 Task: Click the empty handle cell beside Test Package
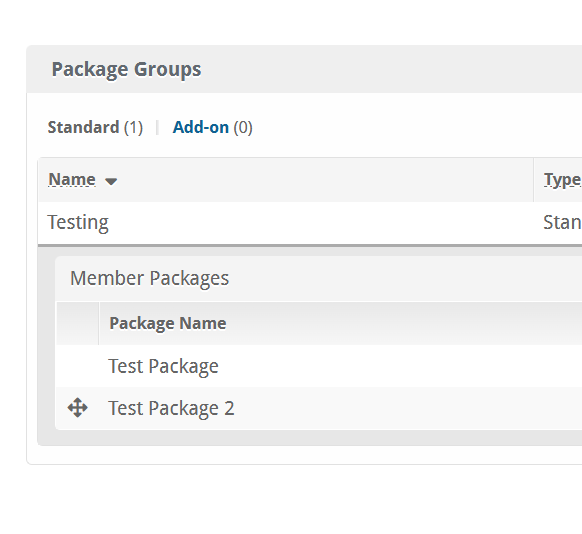(x=78, y=366)
